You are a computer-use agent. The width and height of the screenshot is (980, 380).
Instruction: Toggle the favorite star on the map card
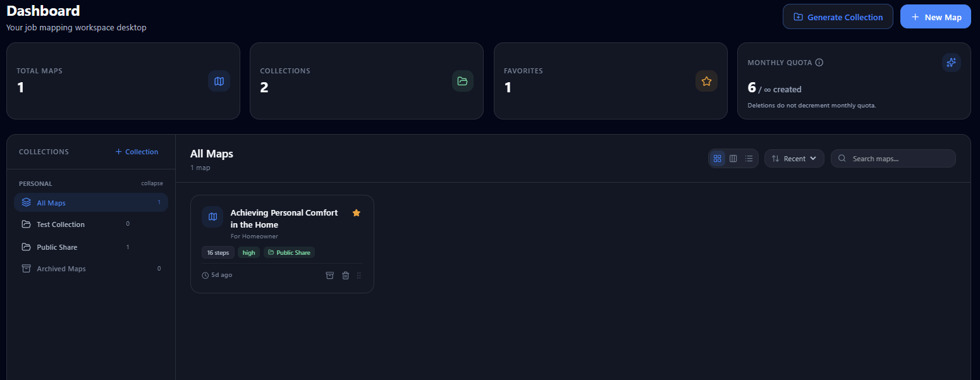[356, 213]
